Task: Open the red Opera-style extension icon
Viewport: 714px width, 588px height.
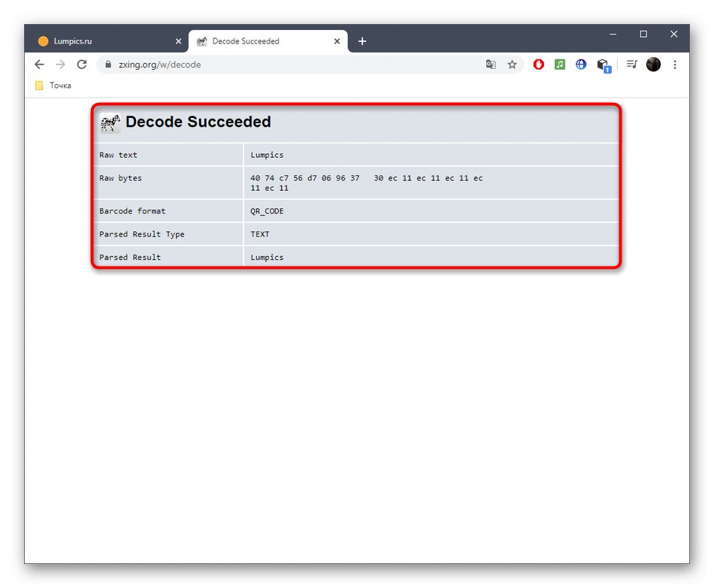Action: tap(539, 65)
